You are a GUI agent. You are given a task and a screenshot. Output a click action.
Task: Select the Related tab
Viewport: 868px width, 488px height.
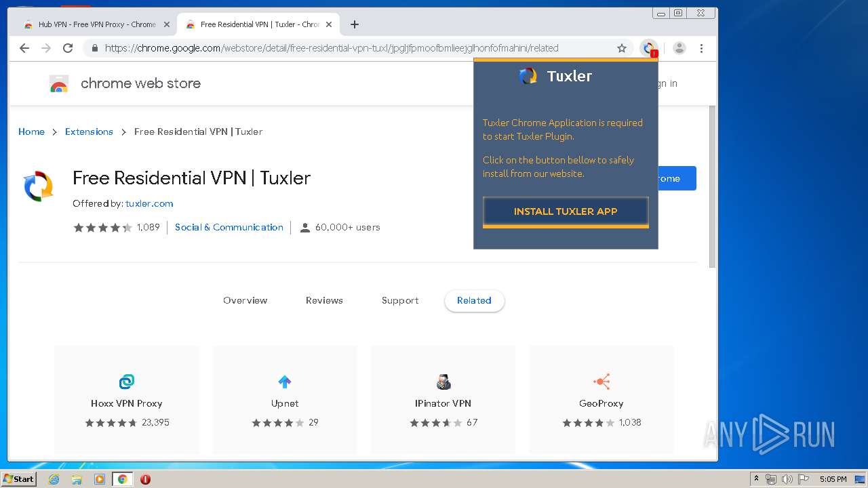point(474,300)
